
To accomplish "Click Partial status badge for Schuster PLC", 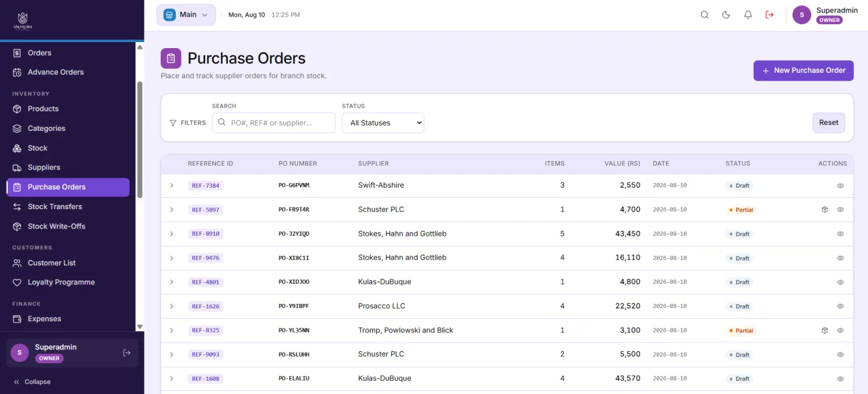I will 740,210.
